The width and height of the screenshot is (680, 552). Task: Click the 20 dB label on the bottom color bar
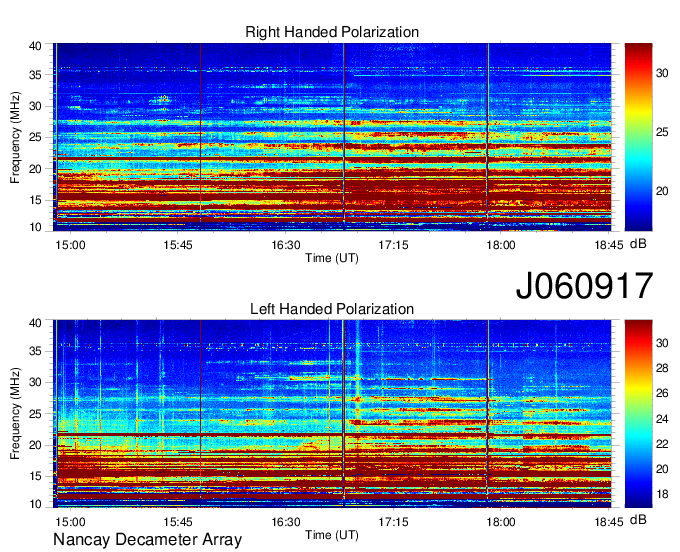pos(662,469)
